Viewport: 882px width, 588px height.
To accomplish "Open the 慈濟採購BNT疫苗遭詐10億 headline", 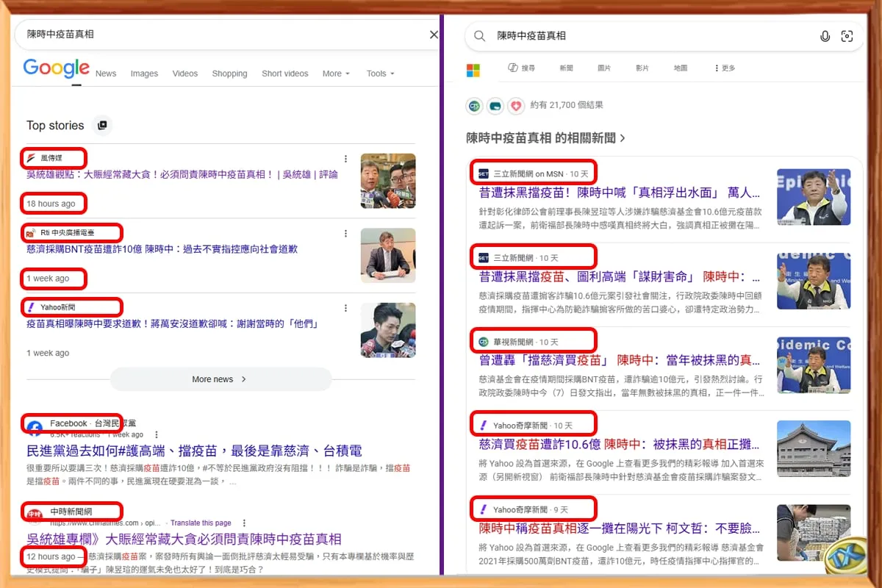I will [162, 249].
